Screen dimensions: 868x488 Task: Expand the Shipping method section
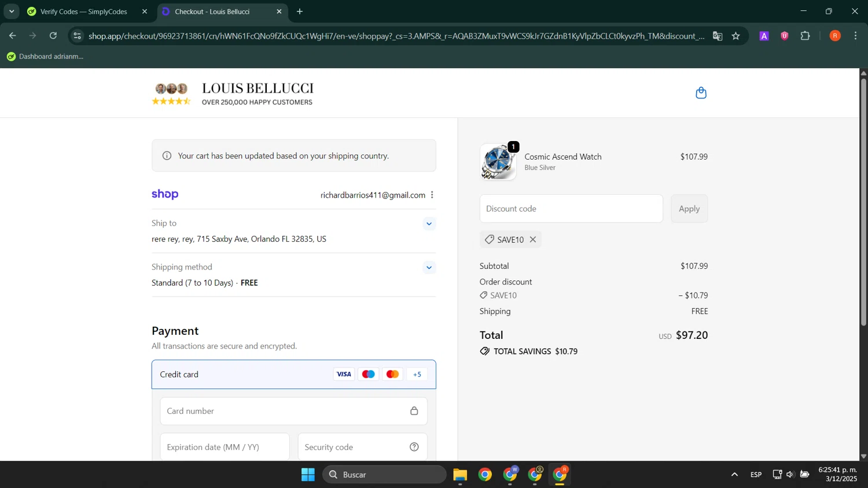429,267
